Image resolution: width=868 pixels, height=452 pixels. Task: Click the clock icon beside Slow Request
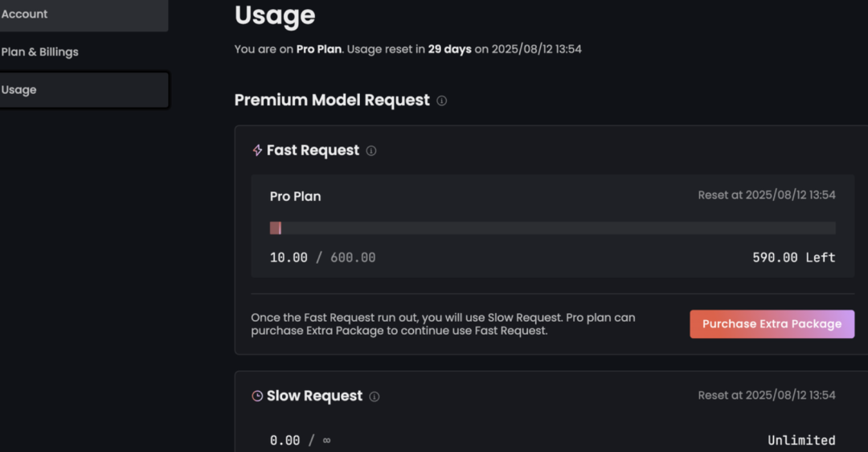tap(257, 397)
